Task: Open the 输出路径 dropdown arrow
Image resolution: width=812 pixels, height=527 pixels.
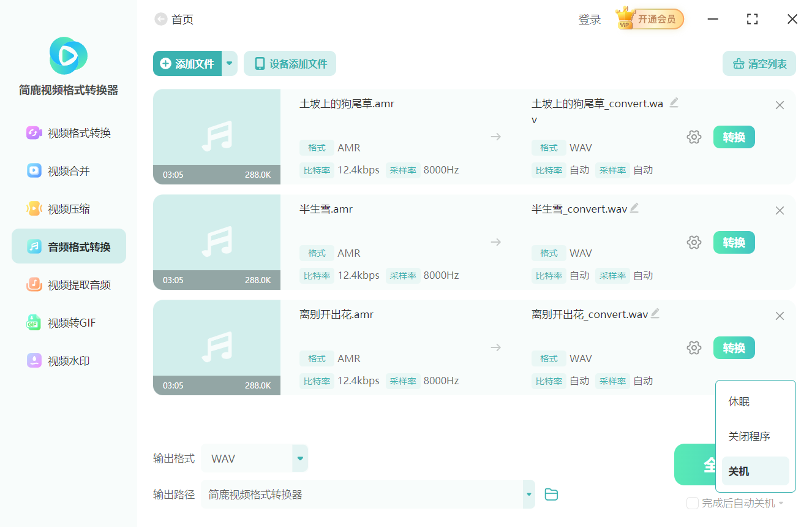Action: 528,495
